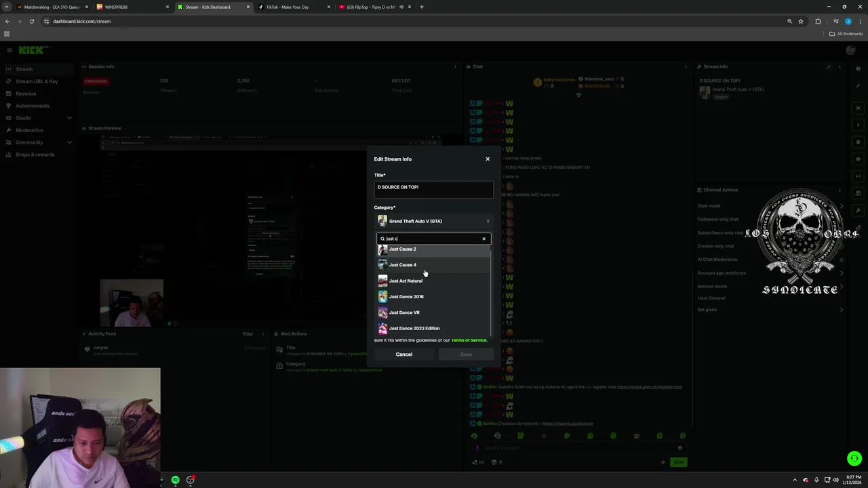Open the Terms of Service link
The width and height of the screenshot is (868, 488).
pyautogui.click(x=469, y=340)
